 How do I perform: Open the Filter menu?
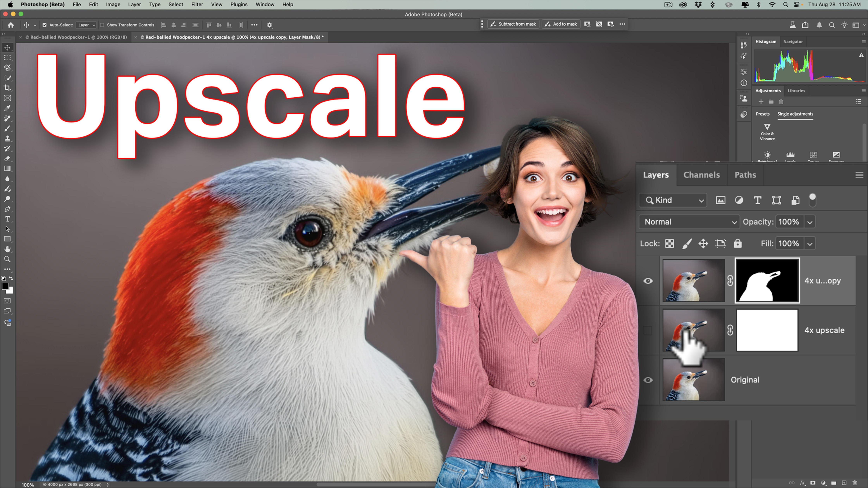click(x=197, y=4)
